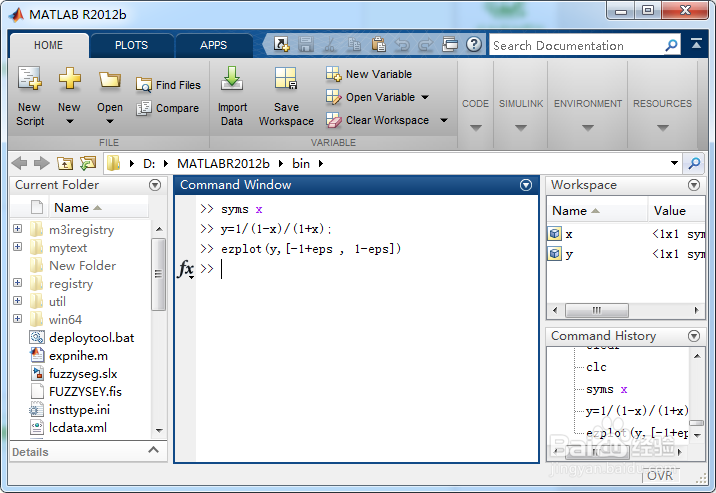The width and height of the screenshot is (716, 493).
Task: Expand the mytext folder
Action: 18,246
